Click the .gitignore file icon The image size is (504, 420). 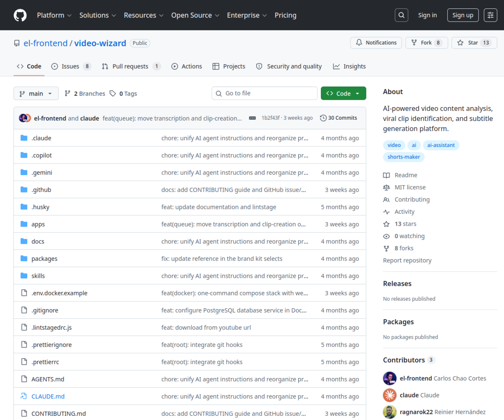[24, 310]
